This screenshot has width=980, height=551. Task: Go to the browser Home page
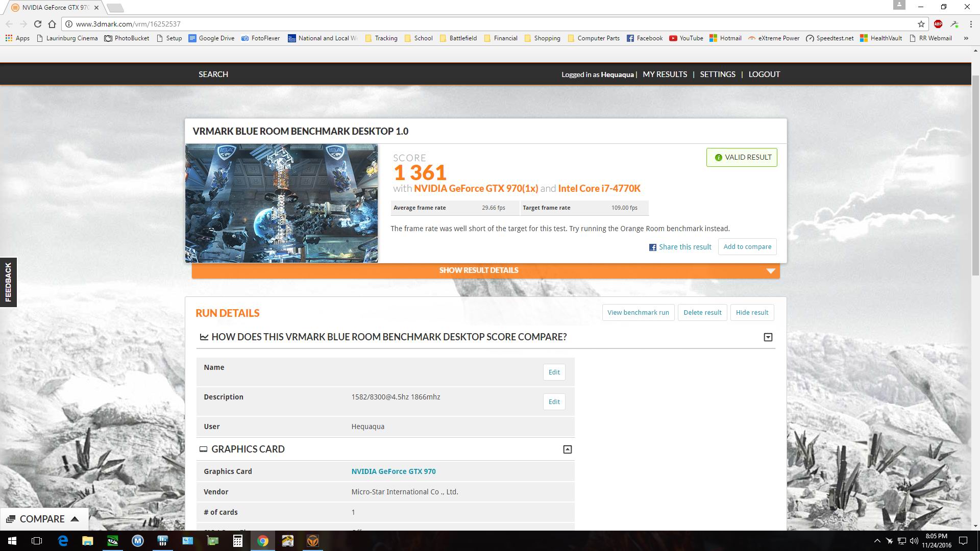[52, 24]
